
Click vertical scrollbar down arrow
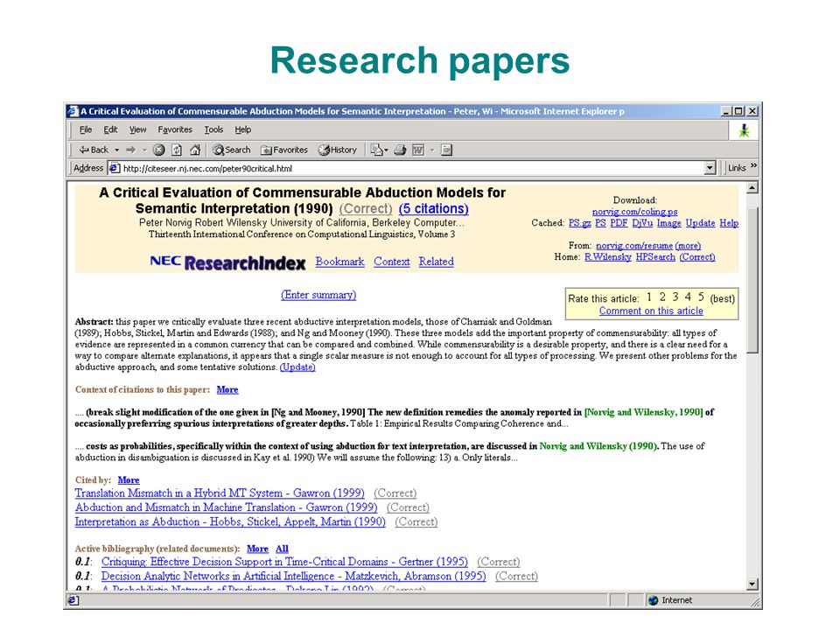coord(752,584)
